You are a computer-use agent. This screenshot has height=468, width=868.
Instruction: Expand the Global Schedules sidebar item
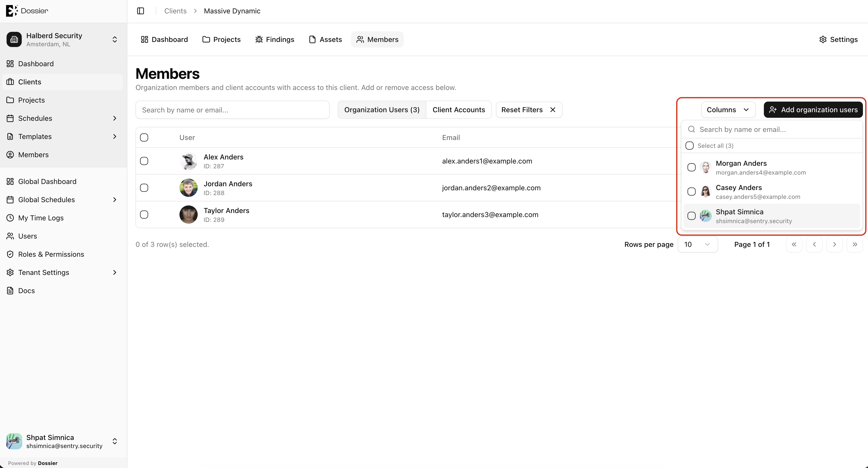115,199
